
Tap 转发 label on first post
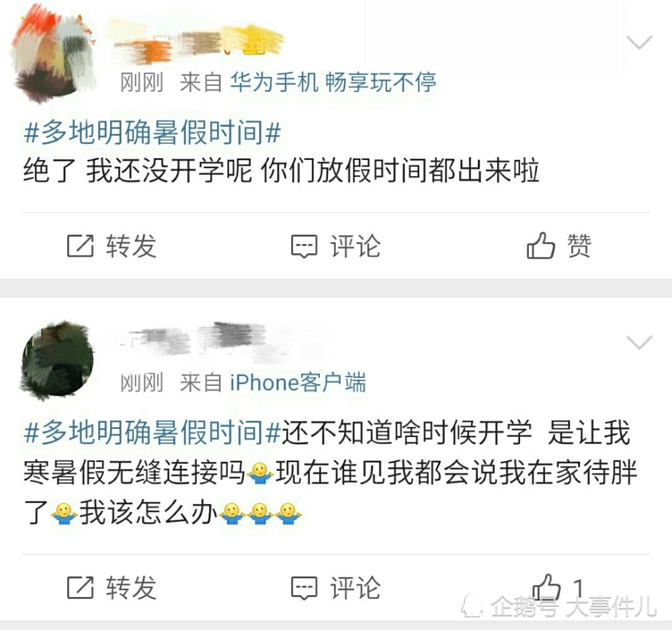(132, 246)
